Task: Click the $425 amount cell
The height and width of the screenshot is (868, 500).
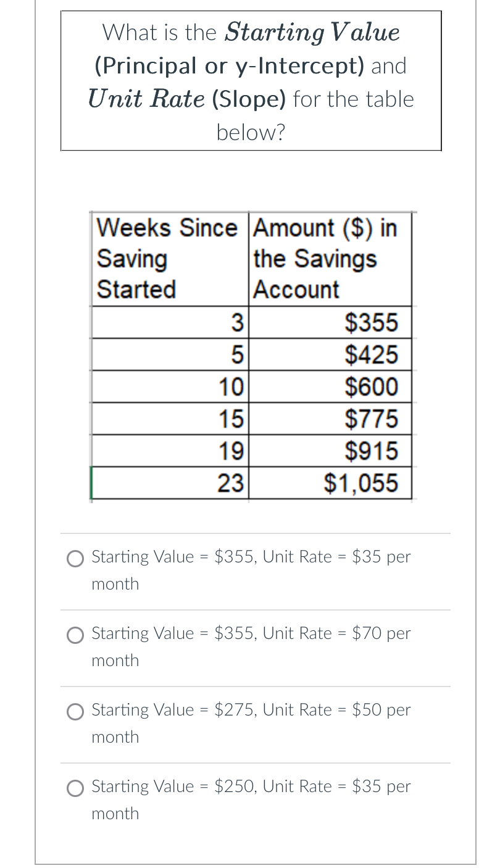Action: tap(331, 354)
